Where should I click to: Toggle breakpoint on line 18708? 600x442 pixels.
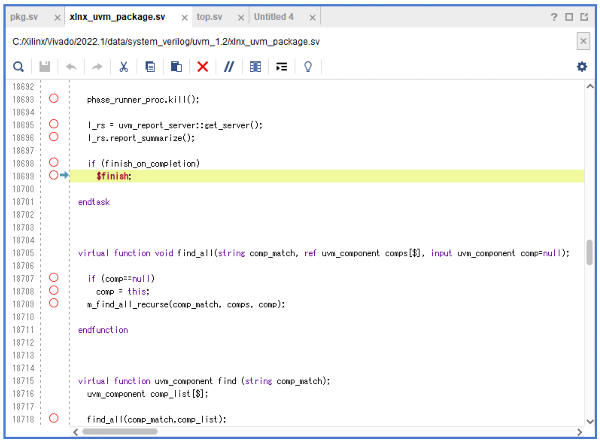point(54,290)
